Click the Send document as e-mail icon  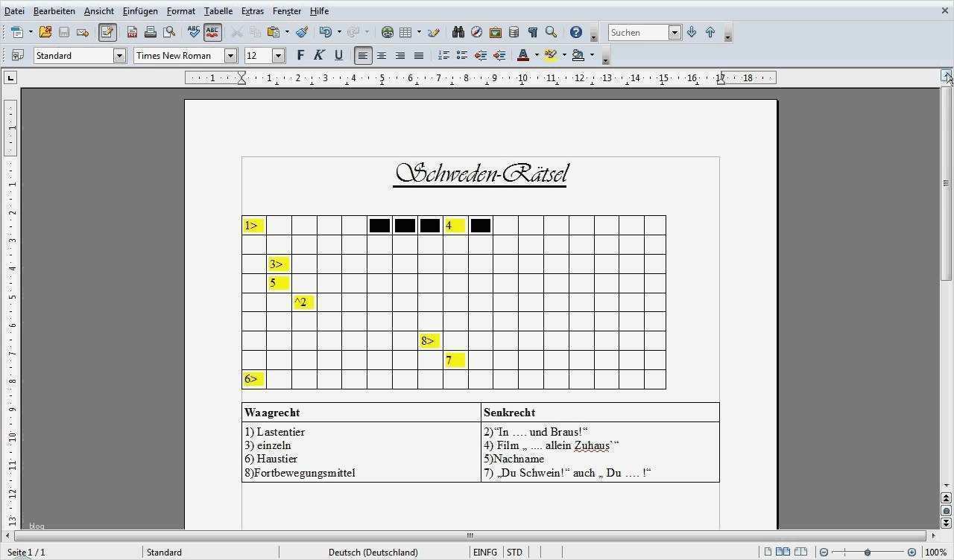click(83, 32)
